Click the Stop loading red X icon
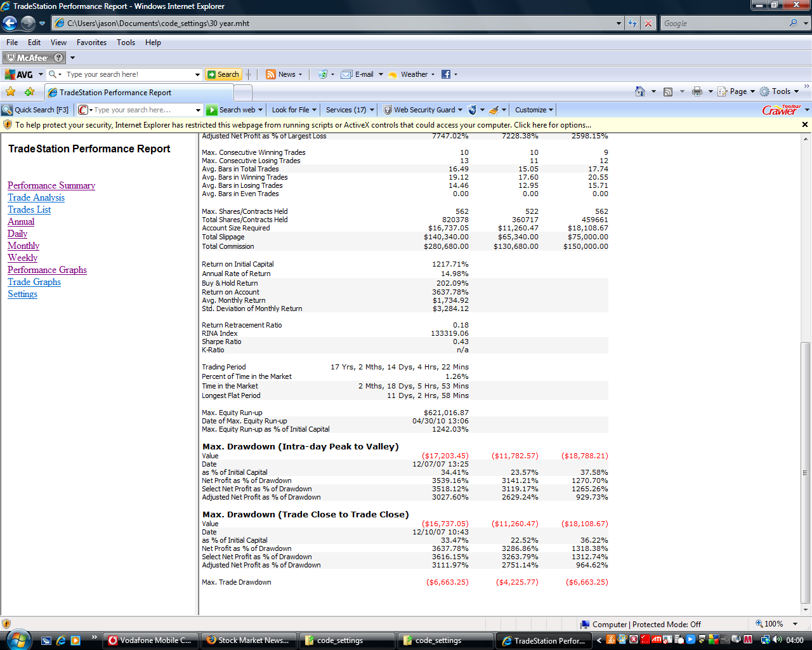The image size is (812, 650). coord(648,23)
